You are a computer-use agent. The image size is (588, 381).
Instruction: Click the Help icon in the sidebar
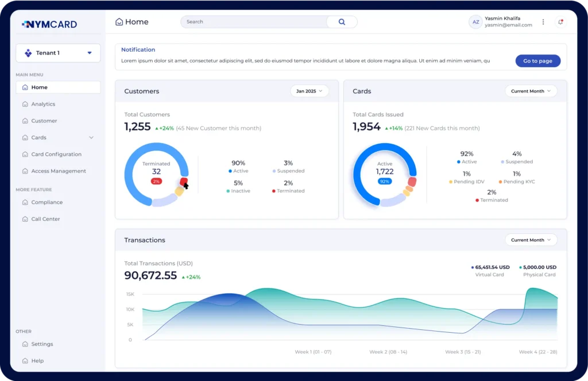pos(25,361)
